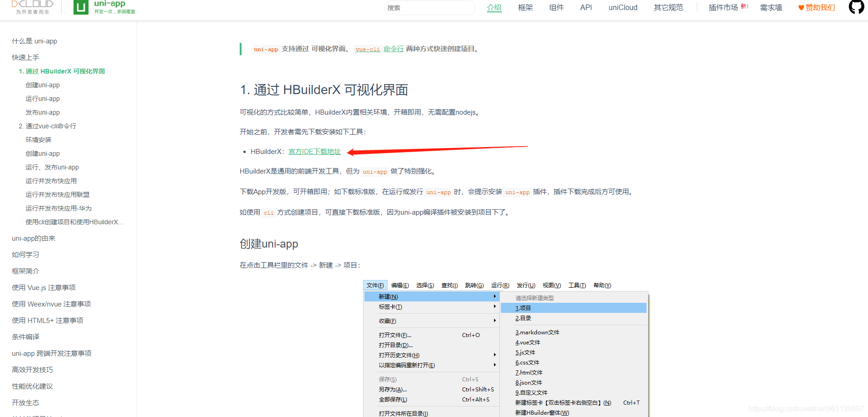Click the uni-app logo icon
Screen dimensions: 868x417
pos(81,7)
